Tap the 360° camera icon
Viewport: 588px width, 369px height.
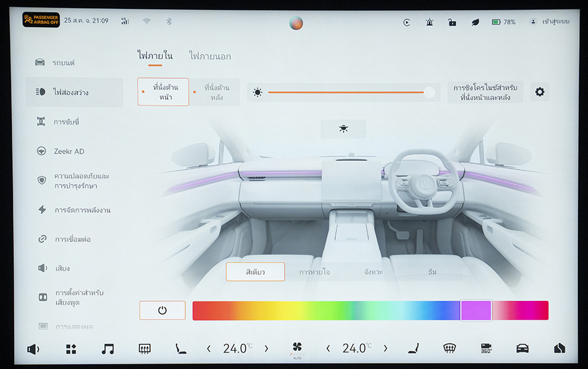486,348
